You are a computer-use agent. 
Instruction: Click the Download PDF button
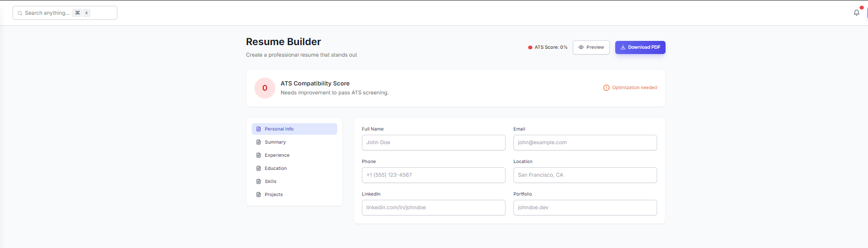pos(640,47)
